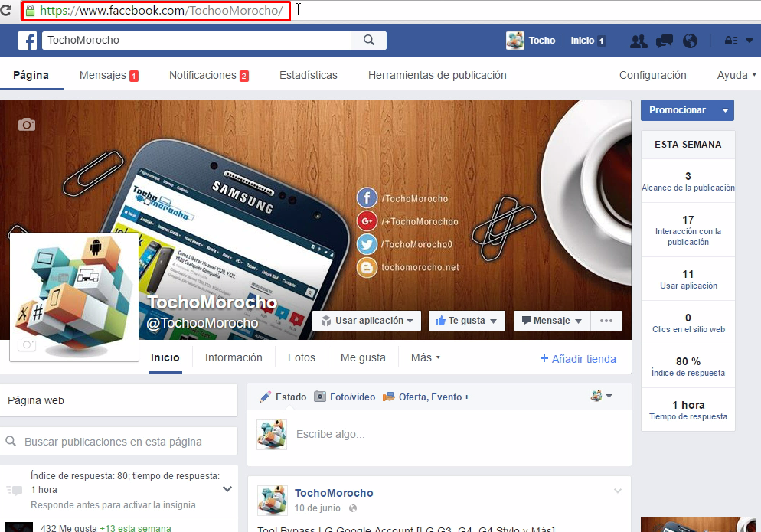Click camera icon on profile picture

click(27, 344)
